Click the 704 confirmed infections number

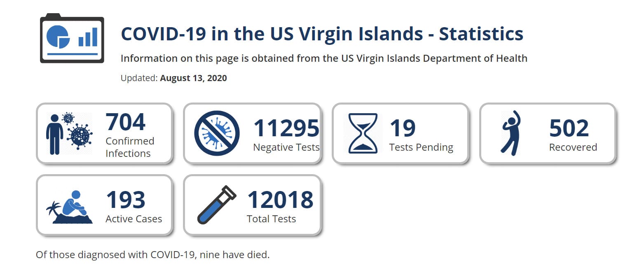click(126, 122)
